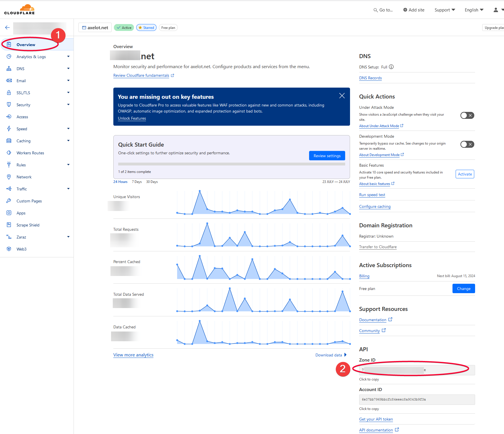Expand the SSL/TLS sidebar arrow
This screenshot has height=434, width=504.
click(68, 92)
